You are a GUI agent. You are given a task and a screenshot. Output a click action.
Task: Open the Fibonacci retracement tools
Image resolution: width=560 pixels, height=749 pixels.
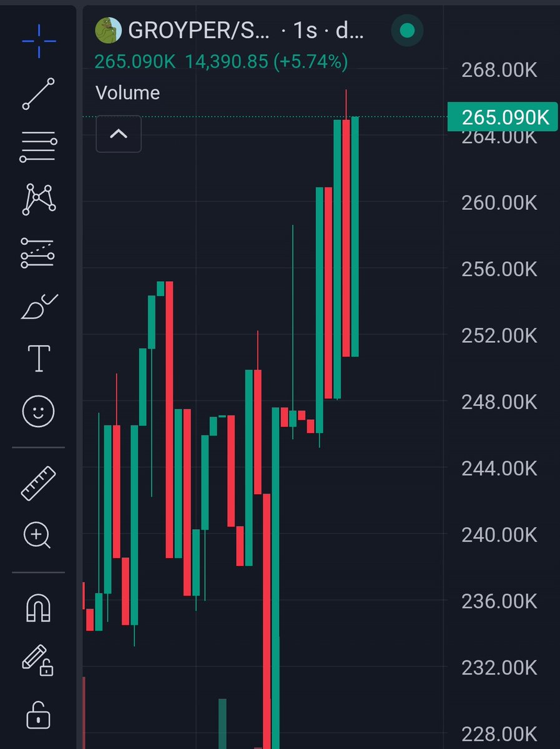(39, 147)
